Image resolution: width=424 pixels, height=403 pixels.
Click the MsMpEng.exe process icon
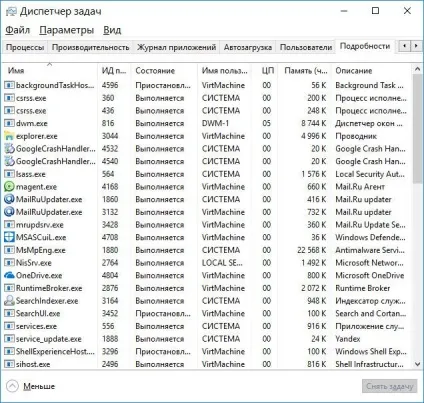pos(9,250)
